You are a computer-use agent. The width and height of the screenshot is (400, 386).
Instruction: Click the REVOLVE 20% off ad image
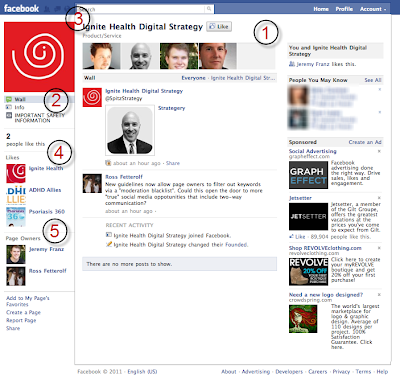(x=308, y=272)
